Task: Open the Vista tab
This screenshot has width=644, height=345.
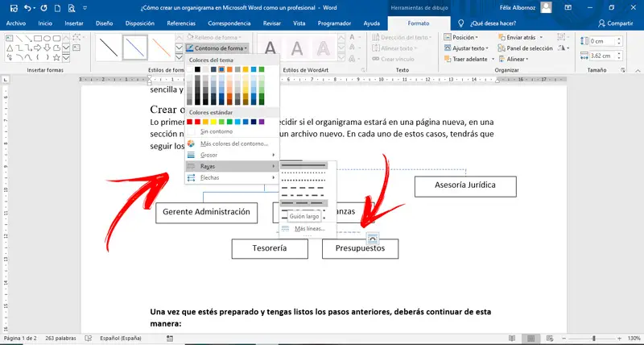Action: click(x=299, y=23)
